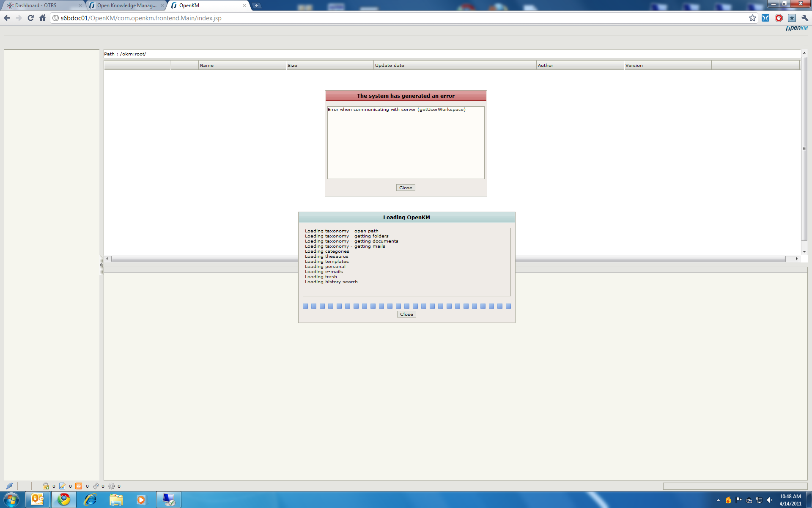Click the connection status plug icon
812x508 pixels.
click(x=9, y=486)
